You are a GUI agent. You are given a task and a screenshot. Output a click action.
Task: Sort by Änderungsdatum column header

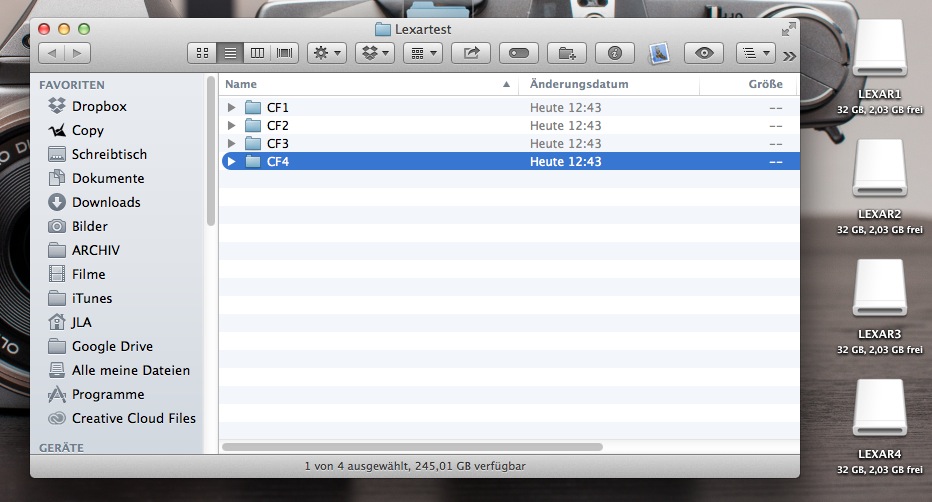tap(579, 84)
